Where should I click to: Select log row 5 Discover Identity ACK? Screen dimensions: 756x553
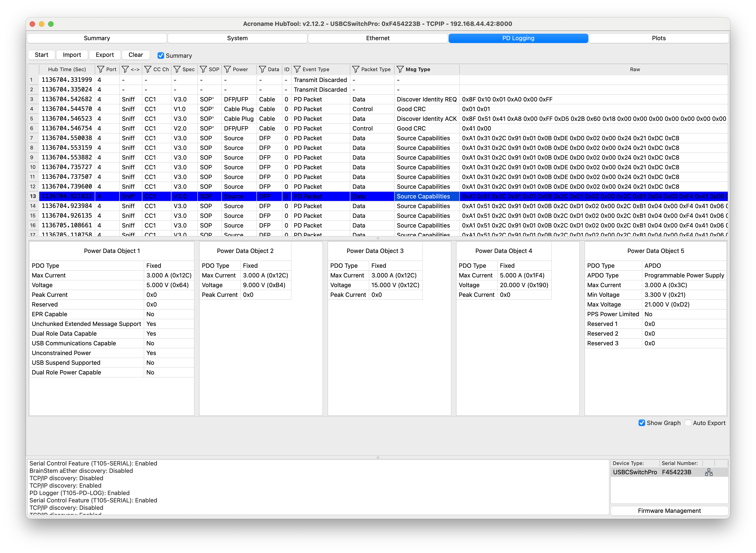(426, 119)
